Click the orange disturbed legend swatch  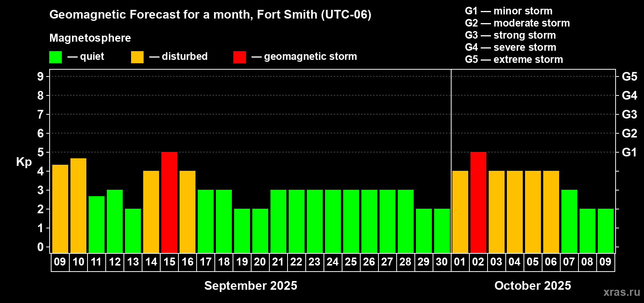pos(137,57)
